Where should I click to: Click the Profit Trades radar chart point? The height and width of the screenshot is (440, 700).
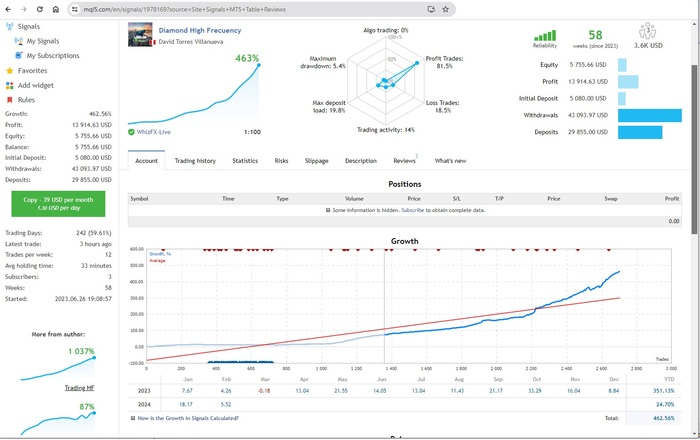click(x=417, y=63)
